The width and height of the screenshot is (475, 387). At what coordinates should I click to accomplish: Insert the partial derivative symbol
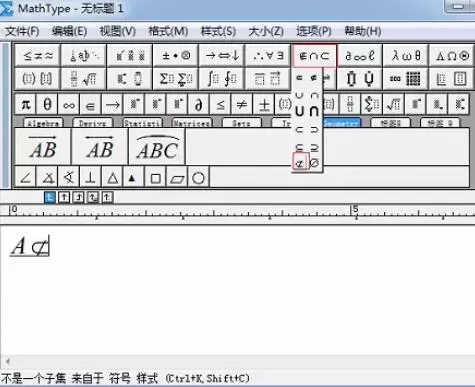(x=199, y=105)
